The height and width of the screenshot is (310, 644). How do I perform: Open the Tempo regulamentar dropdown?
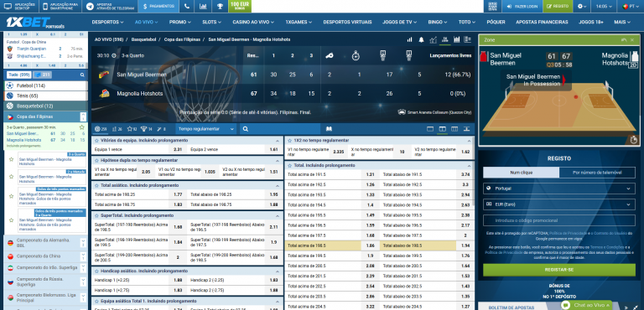pos(205,129)
